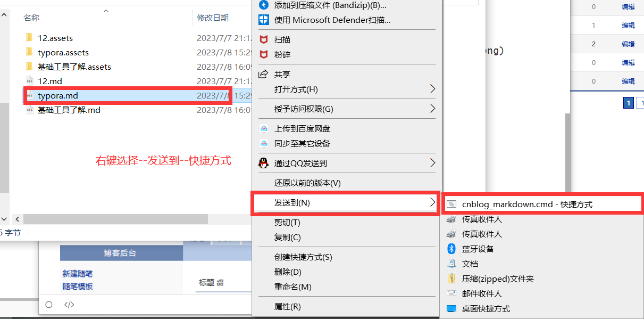Click the 上传到百度网盘 cloud icon
Image resolution: width=644 pixels, height=319 pixels.
tap(263, 128)
